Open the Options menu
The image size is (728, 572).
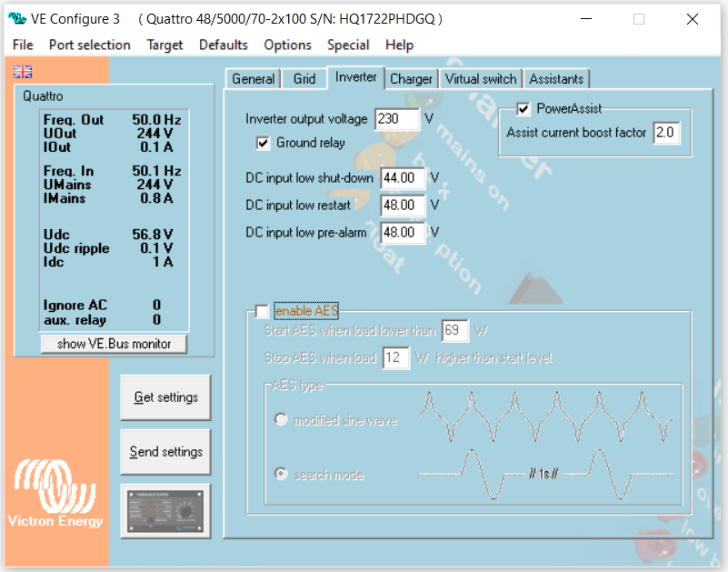point(287,45)
